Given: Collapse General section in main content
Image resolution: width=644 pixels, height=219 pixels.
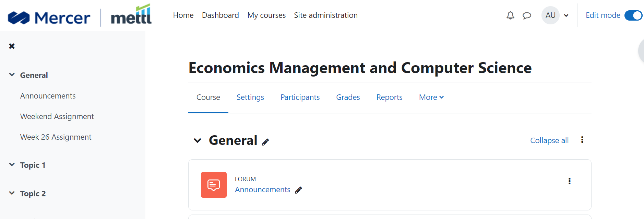Looking at the screenshot, I should coord(198,140).
